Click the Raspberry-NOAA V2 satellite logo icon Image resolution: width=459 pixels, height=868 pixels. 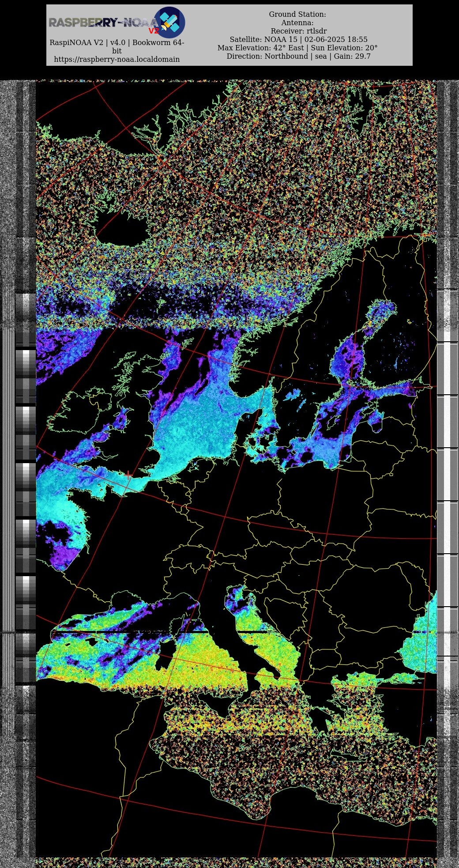[169, 23]
